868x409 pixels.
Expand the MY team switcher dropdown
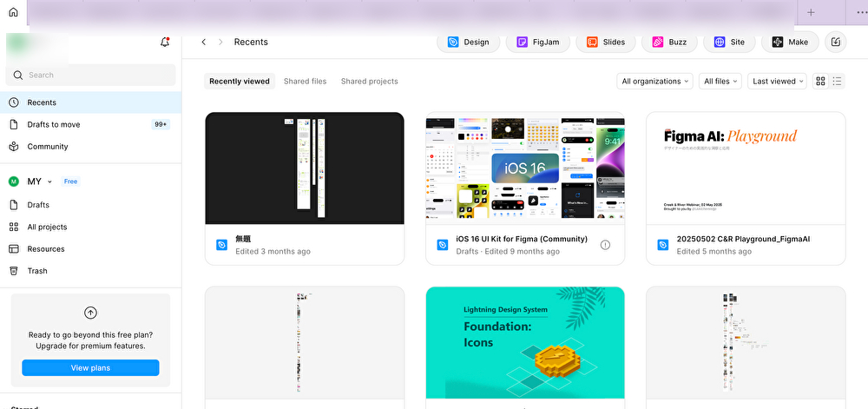[x=49, y=181]
